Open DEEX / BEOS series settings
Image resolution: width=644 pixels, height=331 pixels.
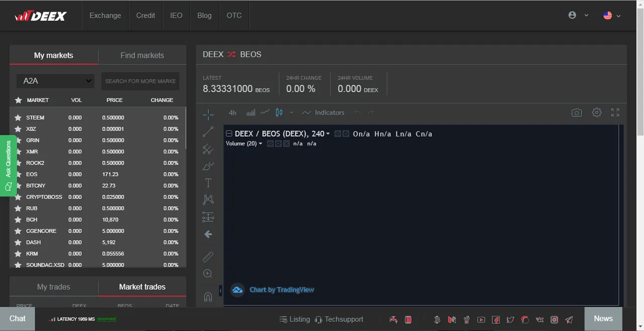(x=346, y=134)
